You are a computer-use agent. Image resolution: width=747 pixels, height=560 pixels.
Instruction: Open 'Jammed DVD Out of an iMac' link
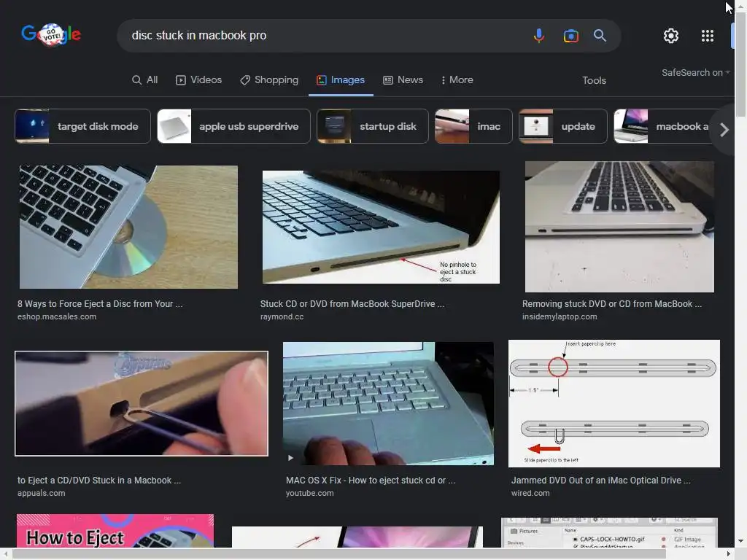point(601,481)
